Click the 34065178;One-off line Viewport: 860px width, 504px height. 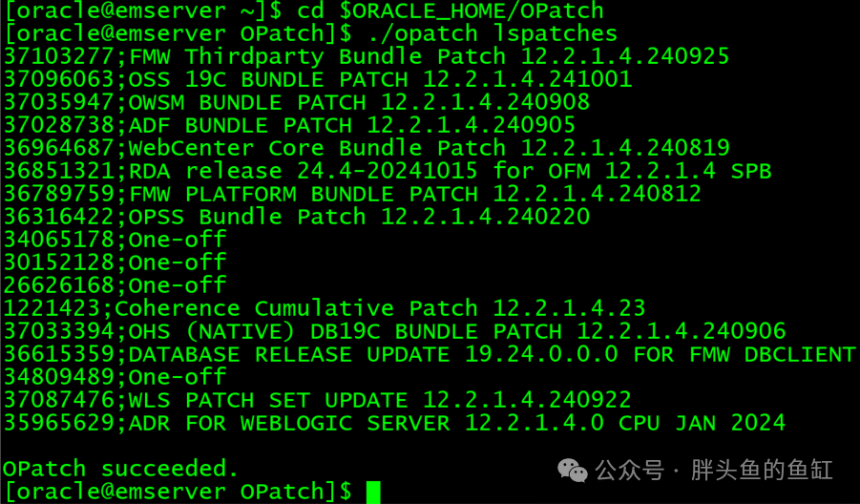(115, 240)
